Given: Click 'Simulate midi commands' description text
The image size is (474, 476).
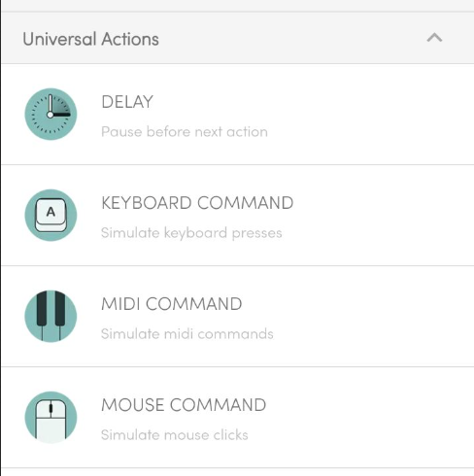Looking at the screenshot, I should coord(187,334).
